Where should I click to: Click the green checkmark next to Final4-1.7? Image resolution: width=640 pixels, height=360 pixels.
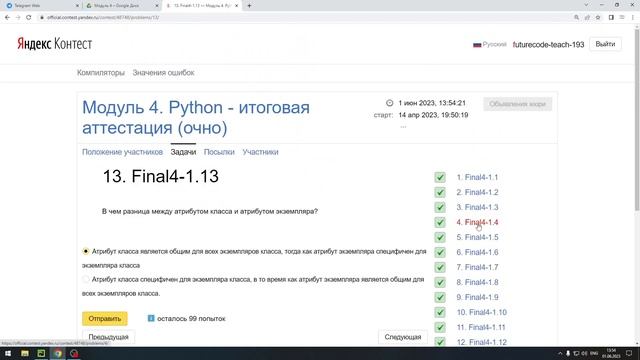[x=440, y=267]
